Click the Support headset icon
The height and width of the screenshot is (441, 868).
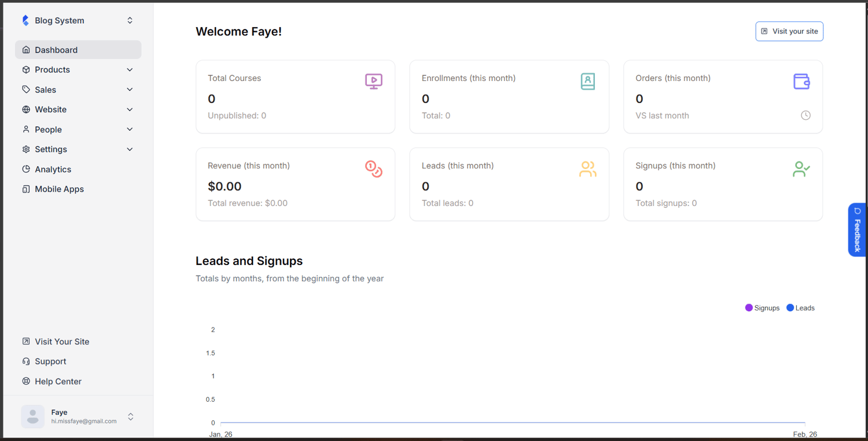tap(26, 361)
